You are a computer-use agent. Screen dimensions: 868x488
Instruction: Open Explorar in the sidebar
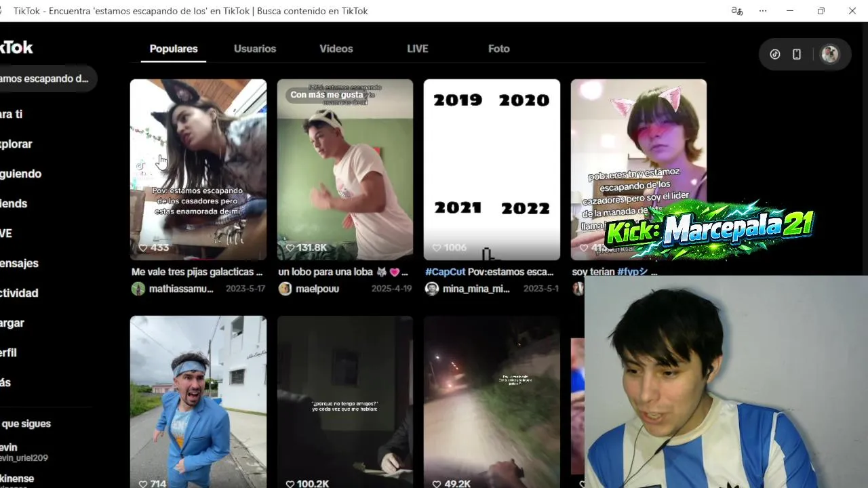(x=16, y=144)
